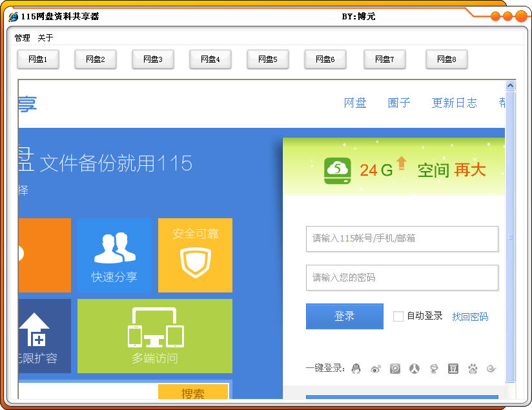Click the search text box

coord(88,391)
